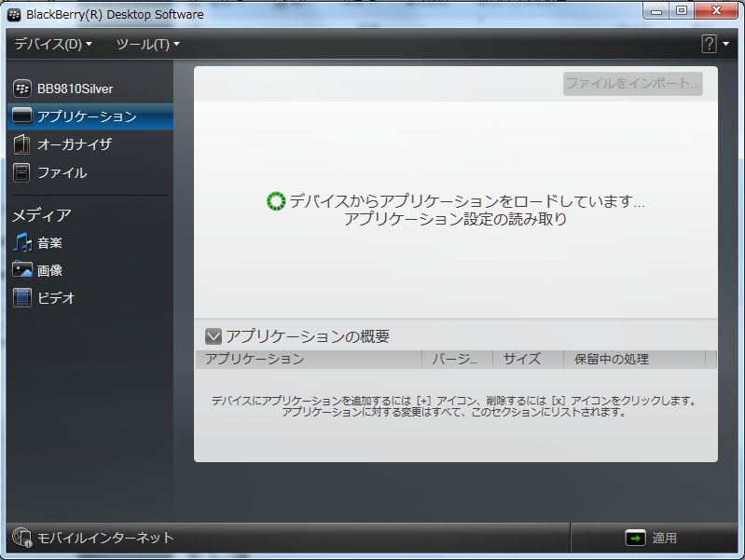The height and width of the screenshot is (560, 745).
Task: Click the green arrow 適用 icon
Action: tap(635, 538)
